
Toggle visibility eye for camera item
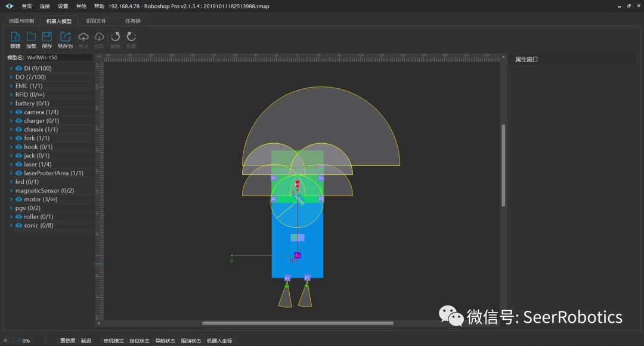coord(18,112)
